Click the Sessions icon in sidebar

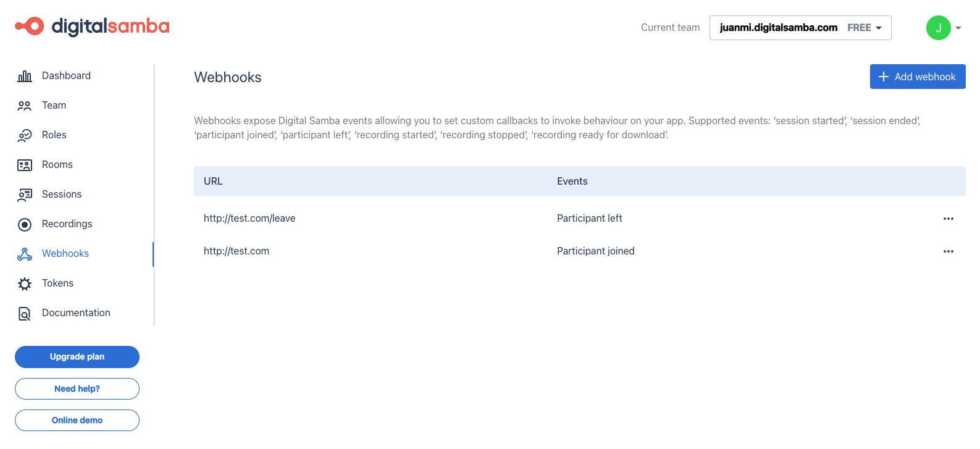click(x=25, y=195)
